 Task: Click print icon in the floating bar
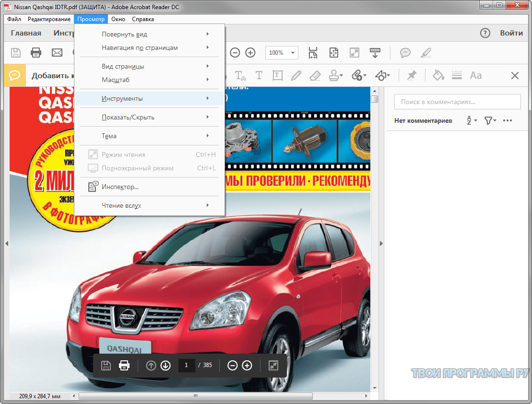124,365
